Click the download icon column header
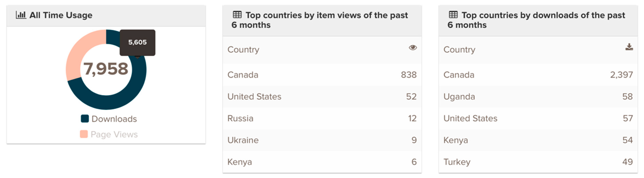 pos(629,47)
